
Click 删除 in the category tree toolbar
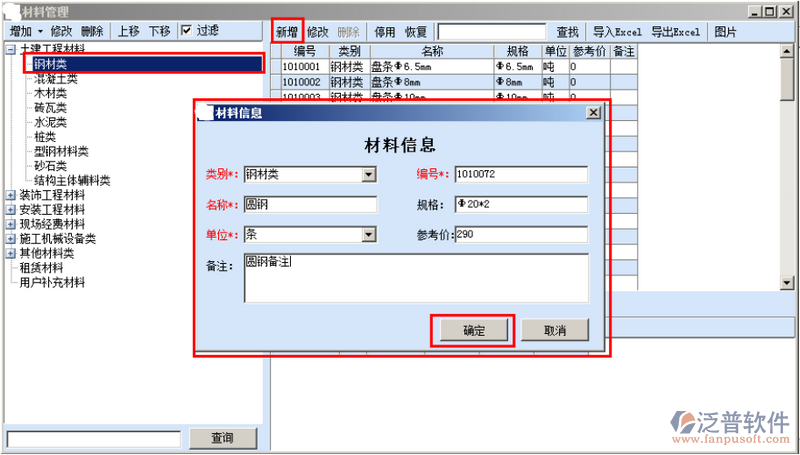pyautogui.click(x=92, y=31)
